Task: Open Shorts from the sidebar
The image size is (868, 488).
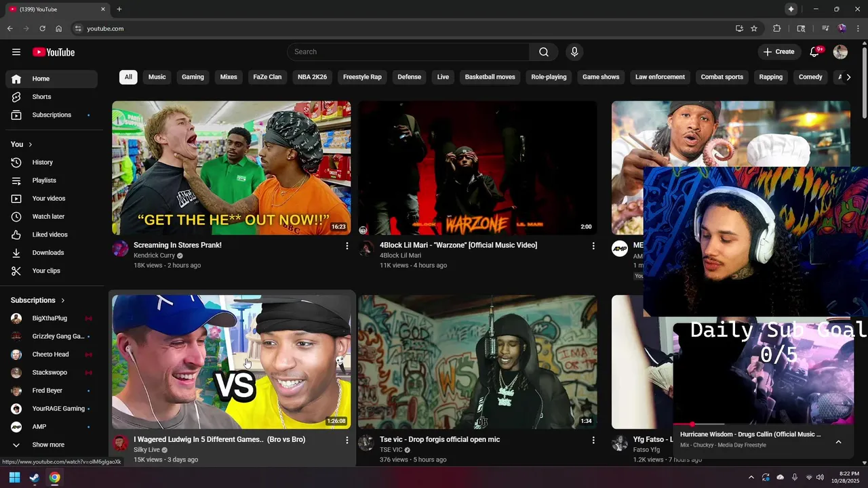Action: tap(52, 97)
